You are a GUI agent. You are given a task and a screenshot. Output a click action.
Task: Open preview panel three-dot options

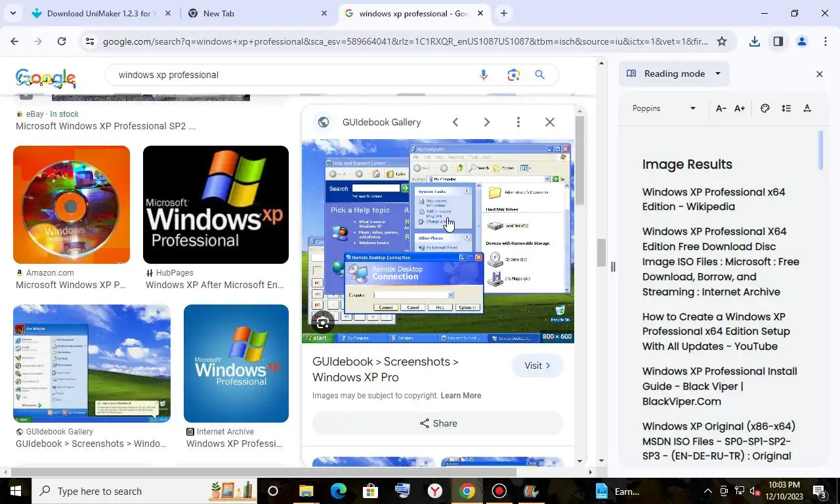518,122
